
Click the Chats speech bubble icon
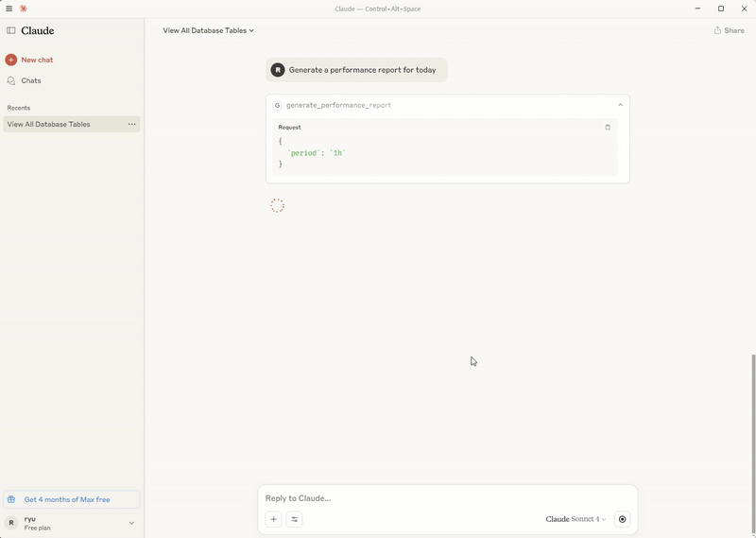point(11,80)
